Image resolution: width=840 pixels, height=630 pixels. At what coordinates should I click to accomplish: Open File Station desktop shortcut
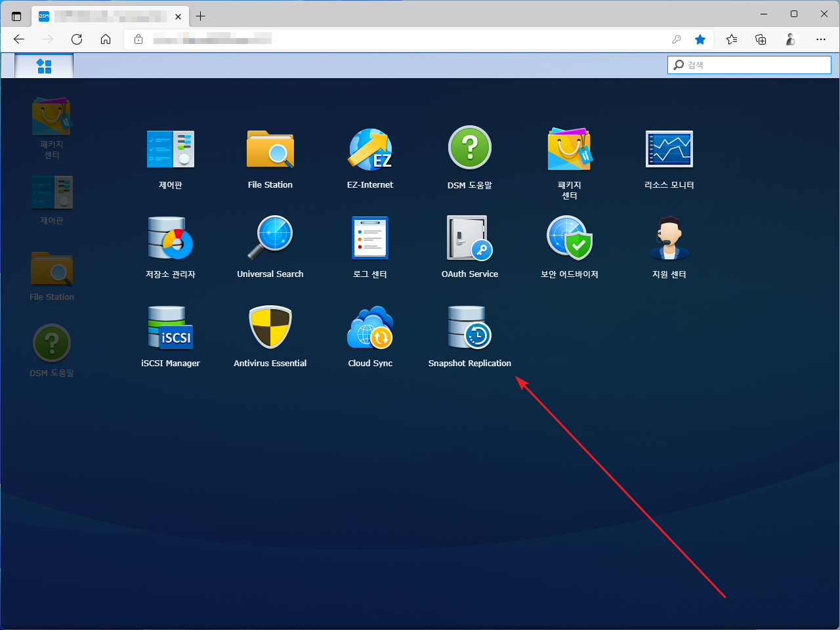(52, 276)
